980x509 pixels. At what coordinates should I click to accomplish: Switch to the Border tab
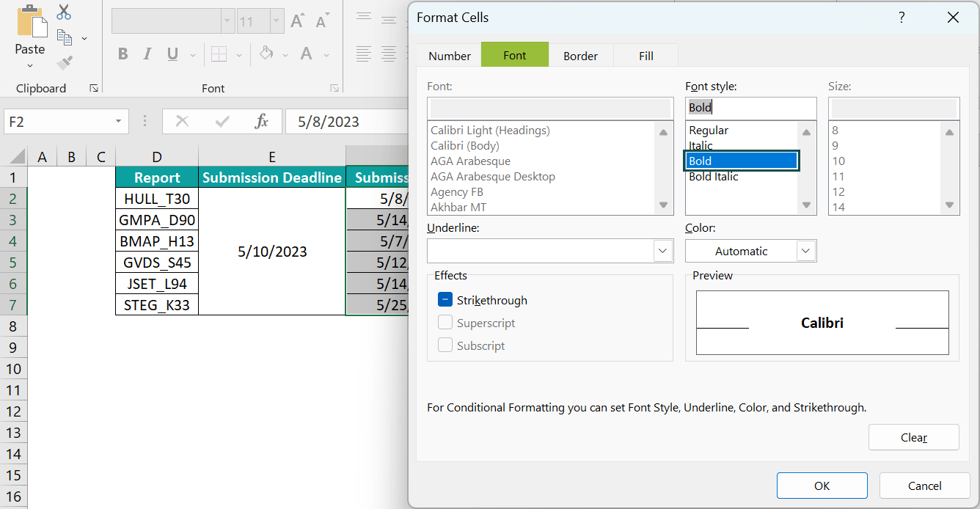[580, 55]
